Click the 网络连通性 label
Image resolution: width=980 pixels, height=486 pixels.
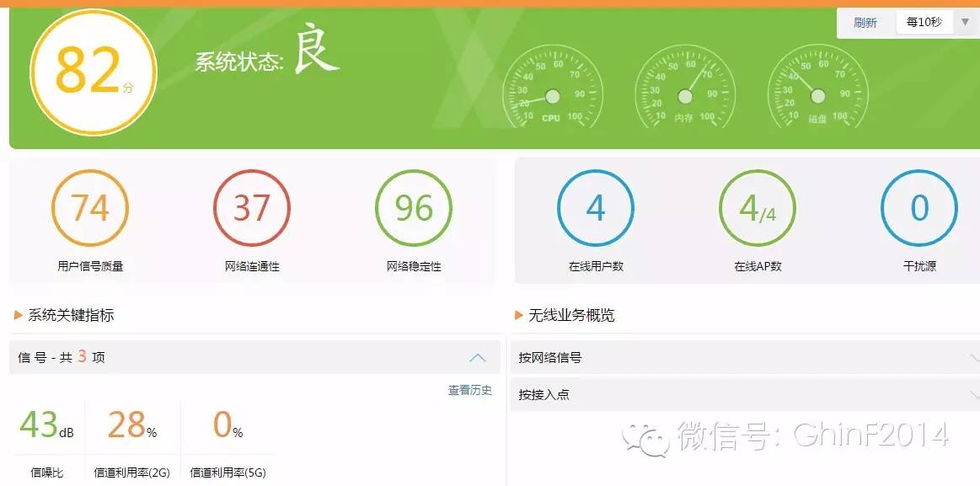(252, 267)
